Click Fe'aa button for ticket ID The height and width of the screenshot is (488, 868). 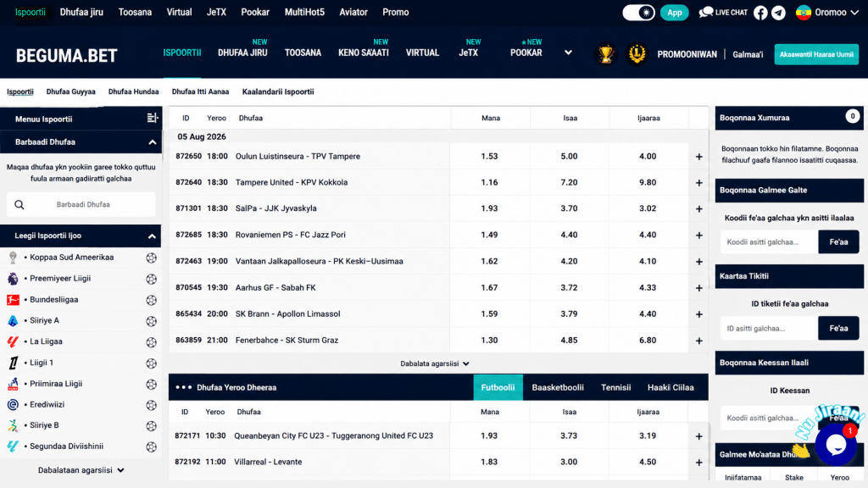point(838,328)
